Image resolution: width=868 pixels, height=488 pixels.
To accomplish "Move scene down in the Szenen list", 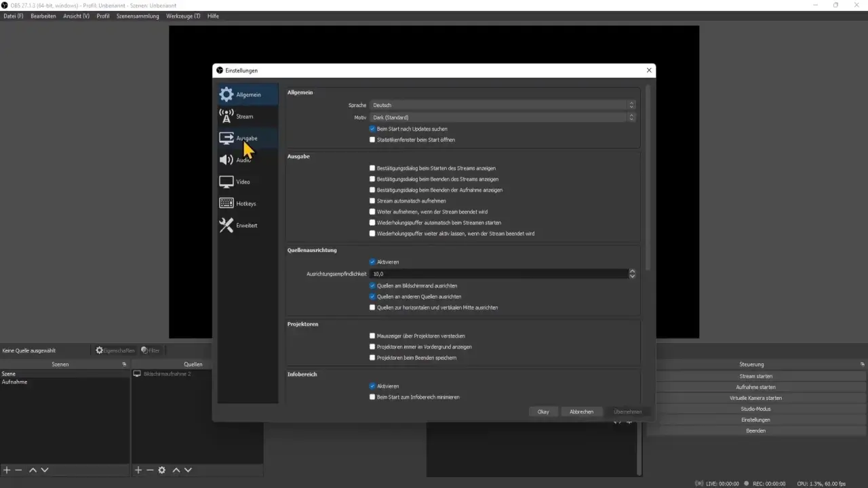I will click(x=45, y=470).
